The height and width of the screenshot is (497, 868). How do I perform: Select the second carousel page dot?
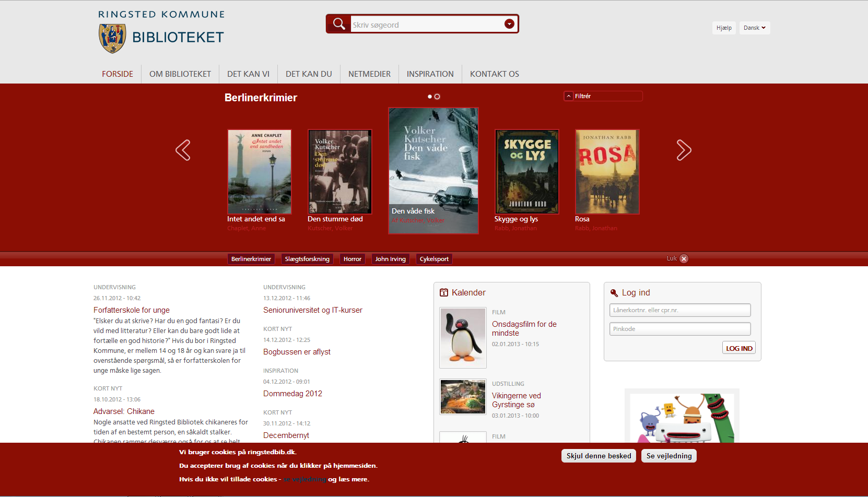[x=437, y=97]
